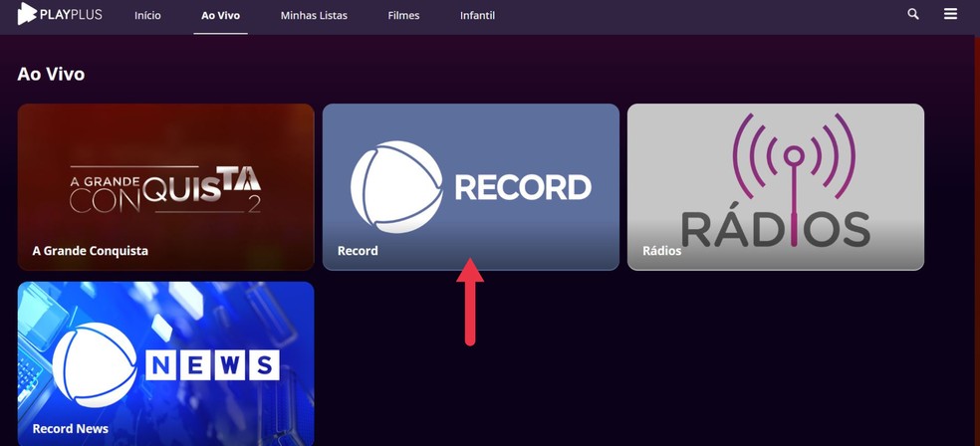980x446 pixels.
Task: Open the A Grande Conquista live card
Action: (x=165, y=187)
